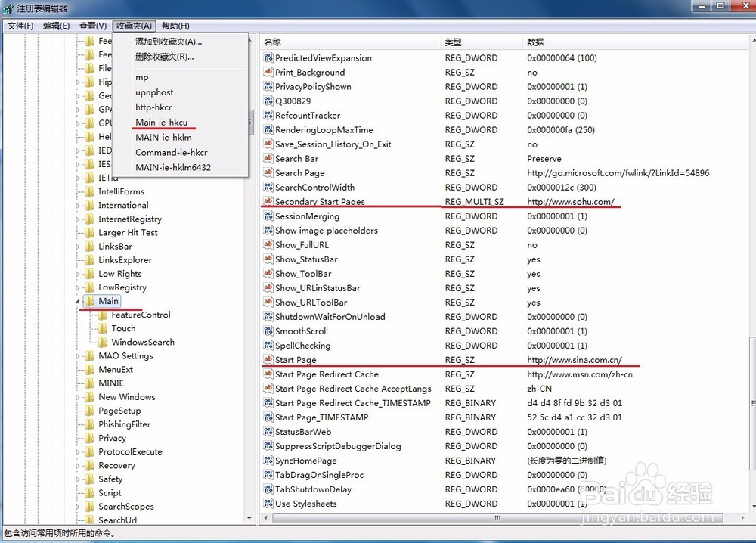Click the values pane horizontal scrollbar thumb

tap(497, 517)
